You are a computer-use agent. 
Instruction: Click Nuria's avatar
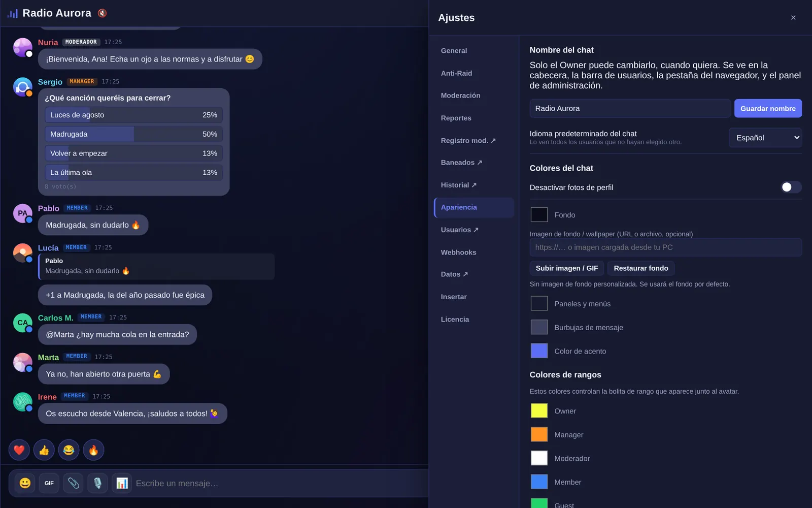(x=23, y=48)
